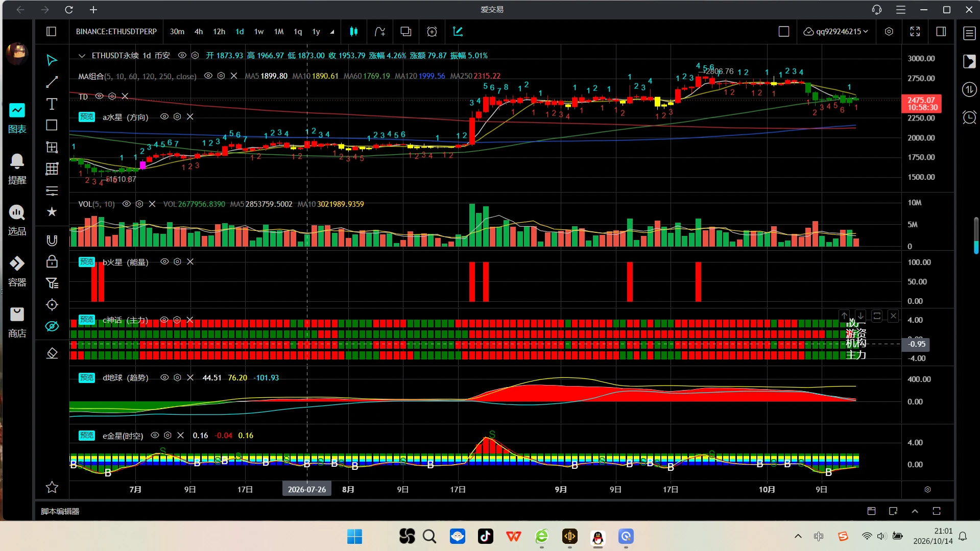This screenshot has height=551, width=980.
Task: Toggle visibility of VOL indicator
Action: click(x=127, y=204)
